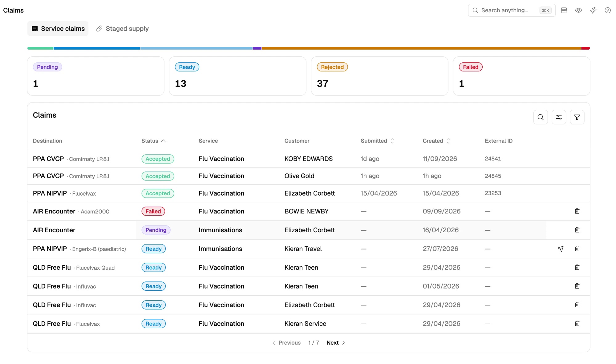This screenshot has width=616, height=364.
Task: Delete the Kieran Teen claim created 01/05/2026
Action: click(577, 286)
